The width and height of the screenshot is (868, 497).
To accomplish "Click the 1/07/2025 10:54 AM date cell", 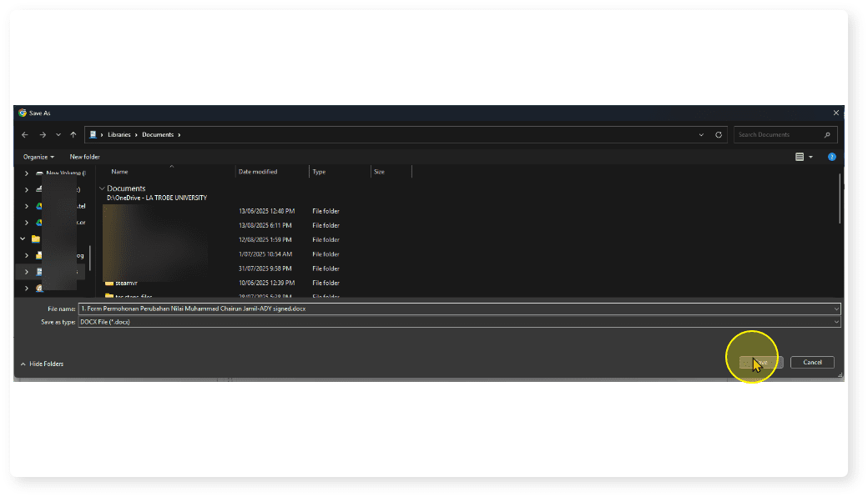I will pos(265,254).
